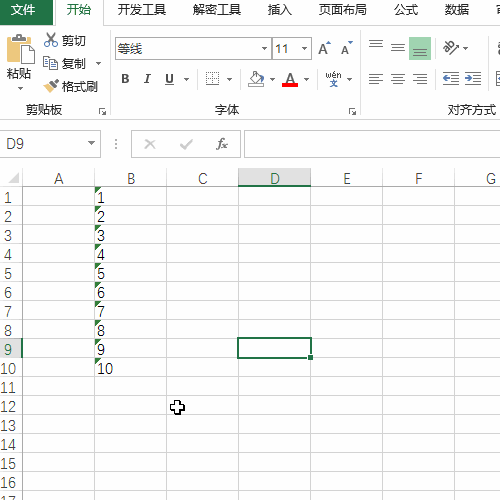Open clipboard group dialog launcher
Screen dimensions: 500x500
click(102, 112)
